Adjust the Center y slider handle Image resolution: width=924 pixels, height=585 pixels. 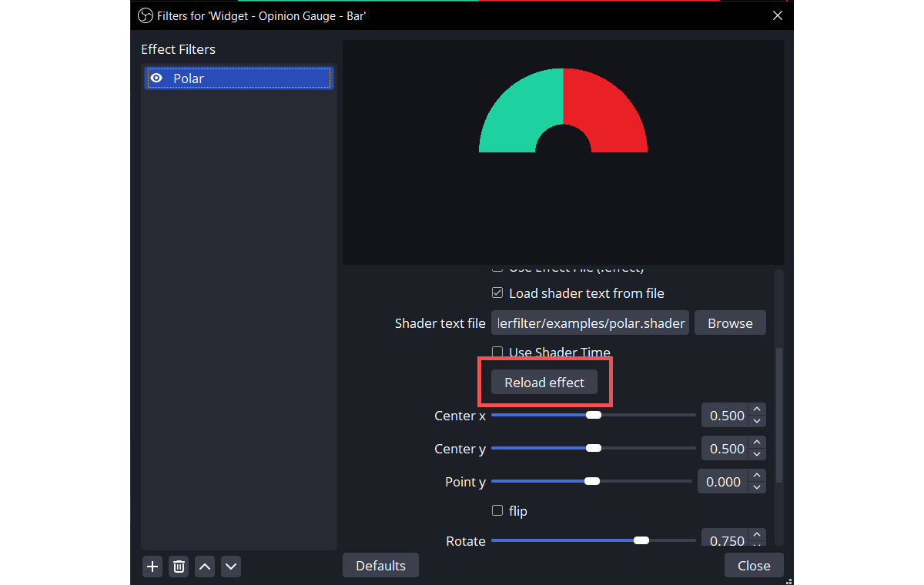click(x=593, y=448)
